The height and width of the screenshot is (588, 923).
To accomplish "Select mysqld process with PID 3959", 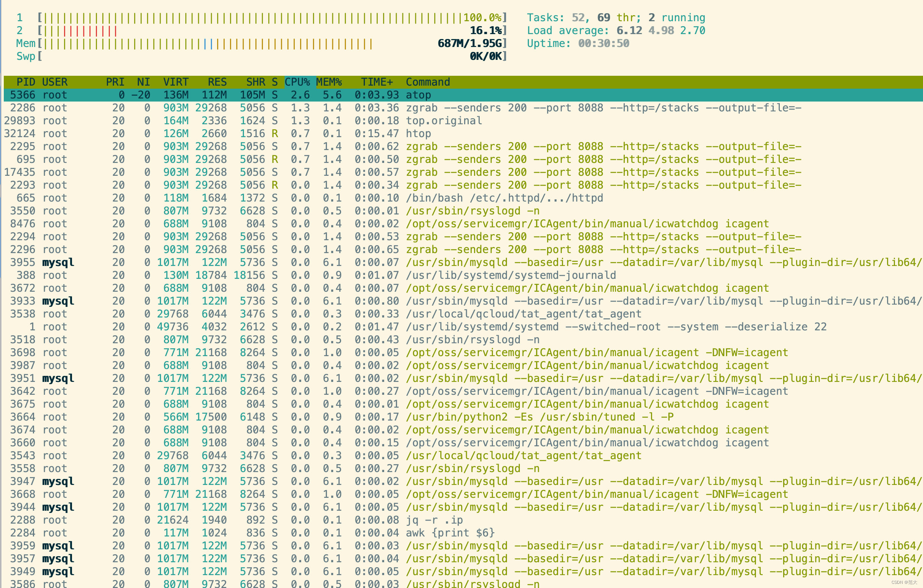I will 463,546.
